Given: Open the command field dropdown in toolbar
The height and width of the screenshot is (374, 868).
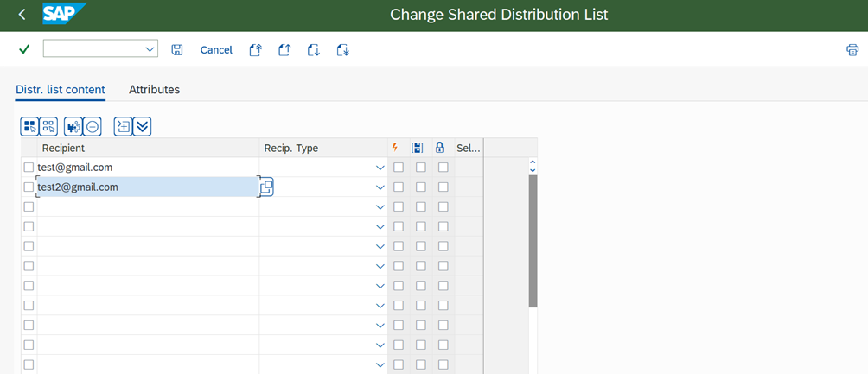Looking at the screenshot, I should (150, 49).
